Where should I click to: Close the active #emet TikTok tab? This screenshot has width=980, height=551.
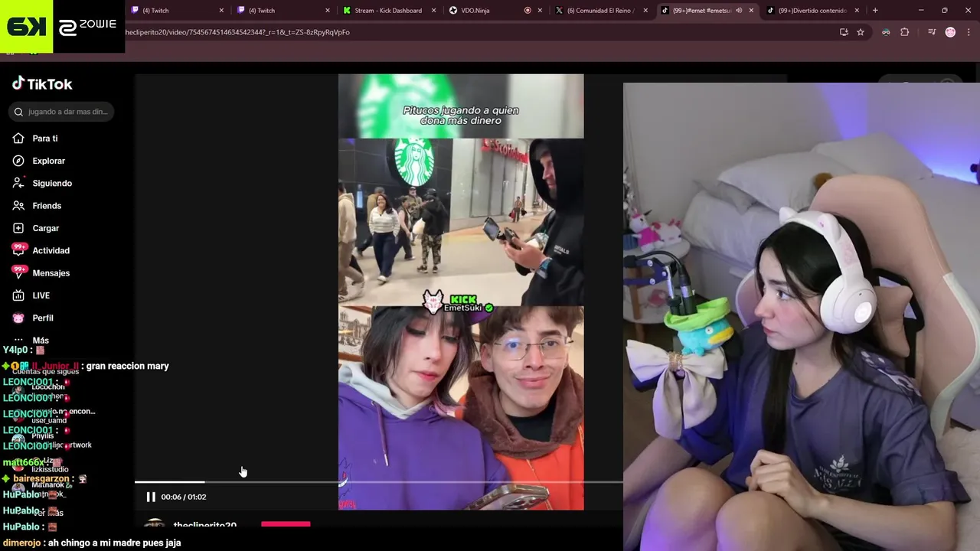point(751,11)
